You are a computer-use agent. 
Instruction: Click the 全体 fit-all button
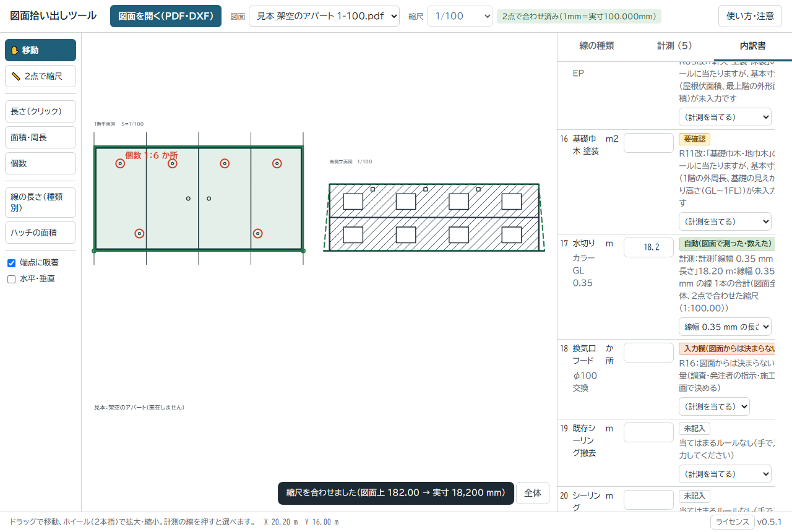(x=533, y=493)
